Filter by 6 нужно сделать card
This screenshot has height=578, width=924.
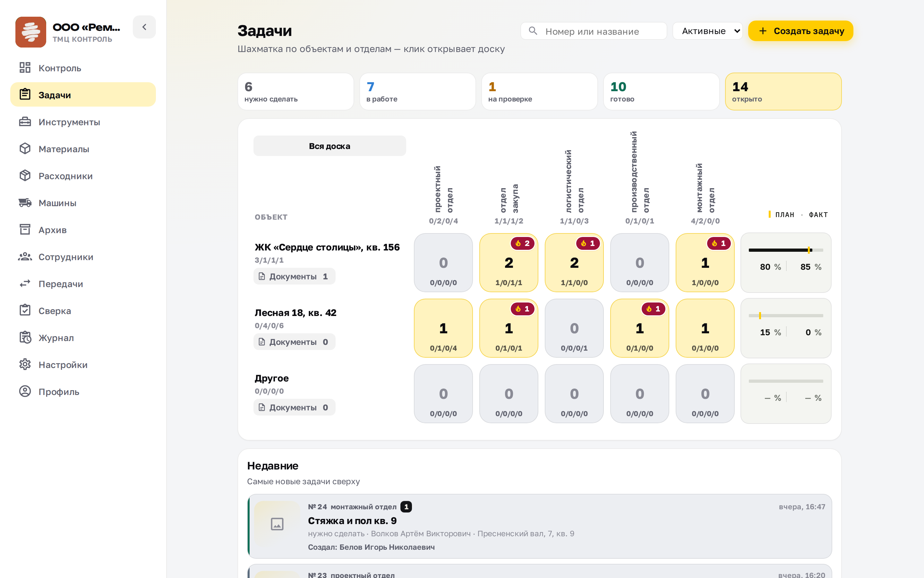point(296,92)
